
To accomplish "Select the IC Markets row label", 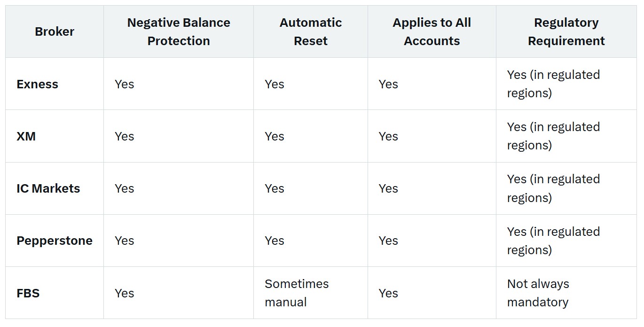I will click(x=48, y=188).
